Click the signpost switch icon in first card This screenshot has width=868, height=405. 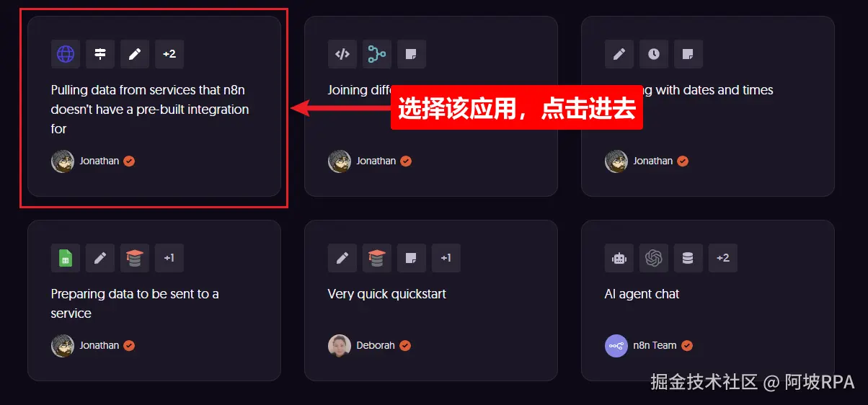click(x=100, y=54)
